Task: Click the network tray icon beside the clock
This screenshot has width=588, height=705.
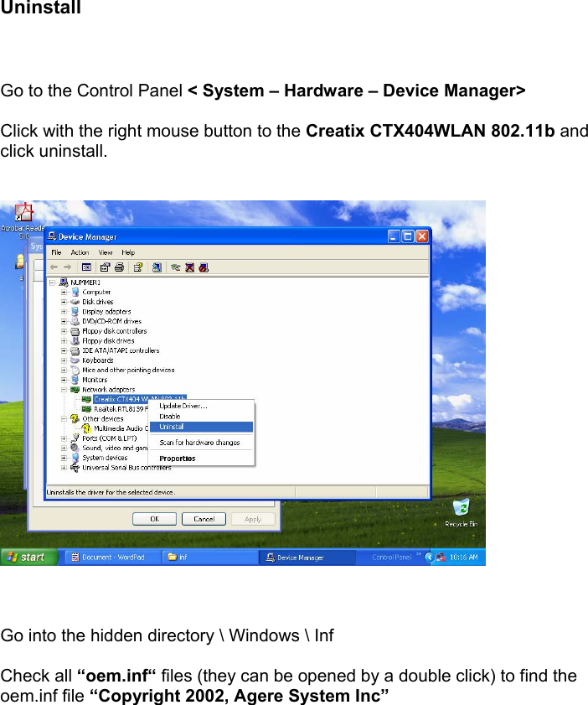Action: click(441, 557)
